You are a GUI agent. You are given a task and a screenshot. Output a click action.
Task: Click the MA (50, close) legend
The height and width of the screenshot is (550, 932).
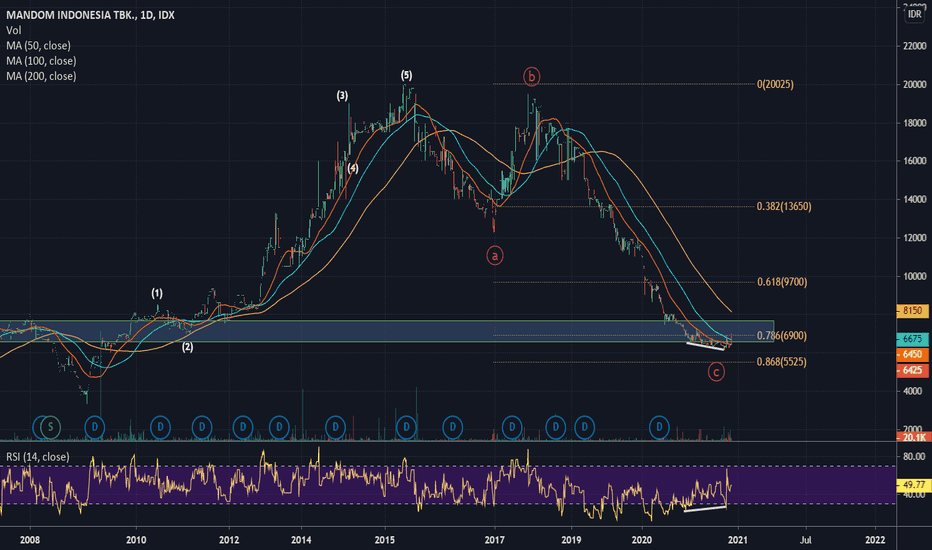click(x=38, y=46)
